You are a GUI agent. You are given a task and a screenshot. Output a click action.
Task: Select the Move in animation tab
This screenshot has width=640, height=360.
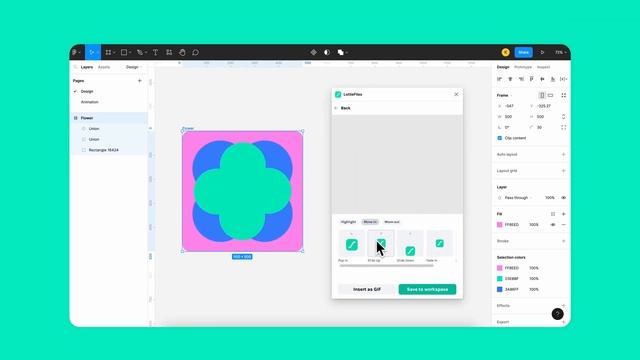[x=370, y=222]
